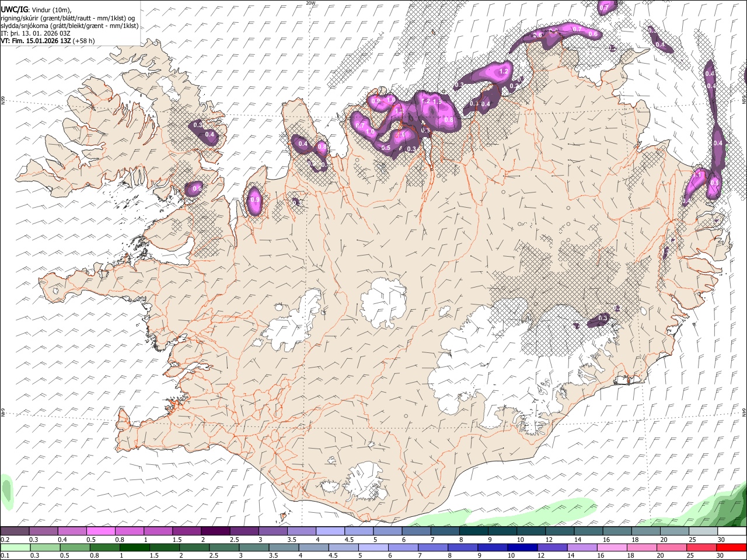
Task: Click the '18' label in rain scale
Action: point(630,555)
